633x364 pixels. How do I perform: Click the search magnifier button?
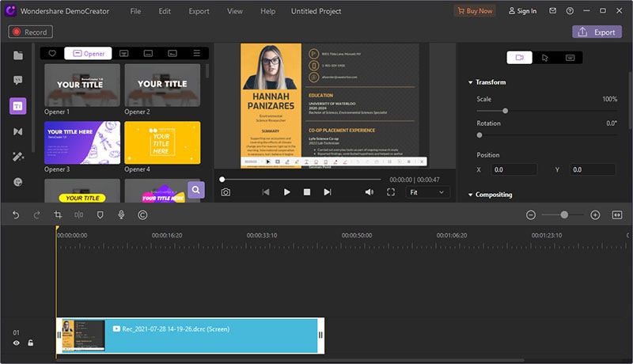pyautogui.click(x=195, y=190)
